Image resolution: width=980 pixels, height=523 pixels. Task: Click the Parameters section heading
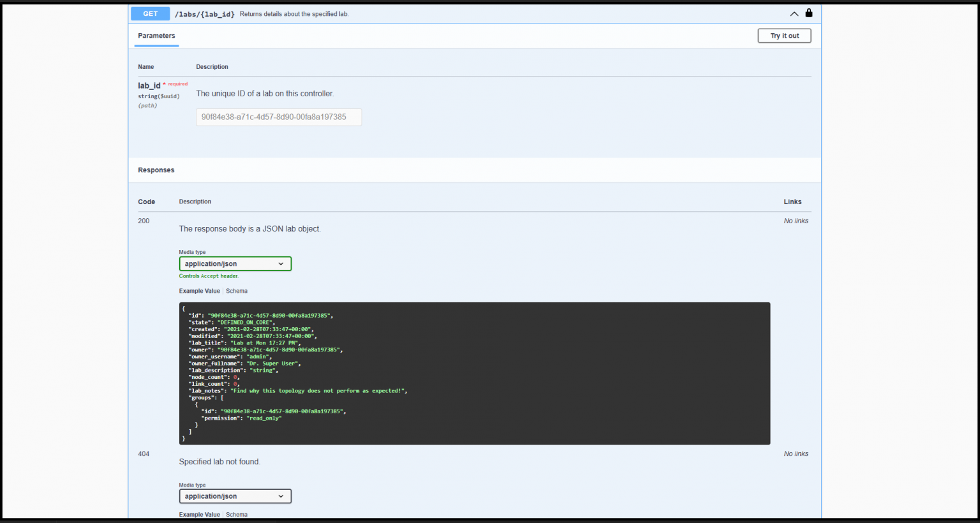pos(156,36)
